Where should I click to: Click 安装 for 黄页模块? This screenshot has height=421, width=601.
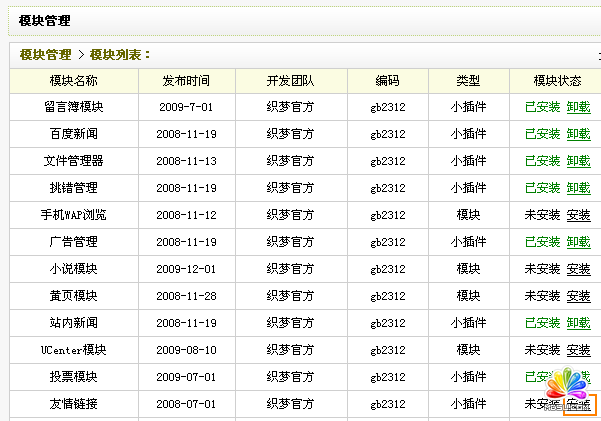(x=578, y=296)
